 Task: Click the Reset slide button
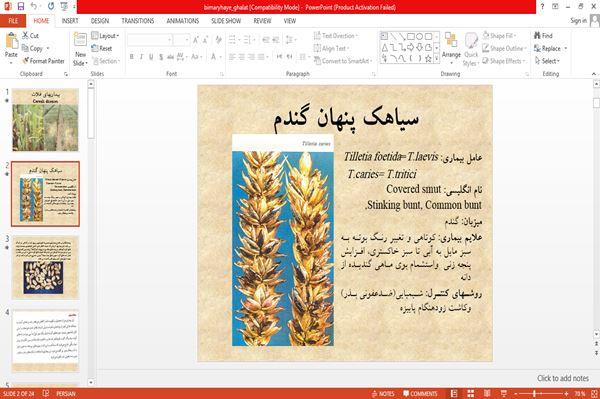[102, 48]
